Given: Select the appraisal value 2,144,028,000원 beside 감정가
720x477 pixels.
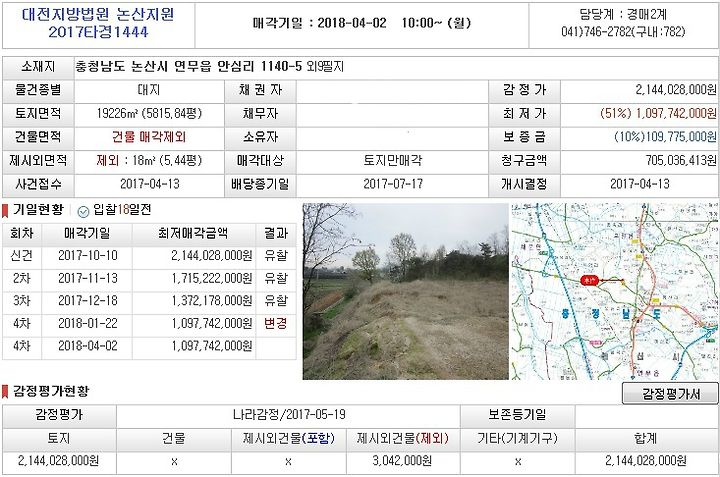Looking at the screenshot, I should coord(676,90).
